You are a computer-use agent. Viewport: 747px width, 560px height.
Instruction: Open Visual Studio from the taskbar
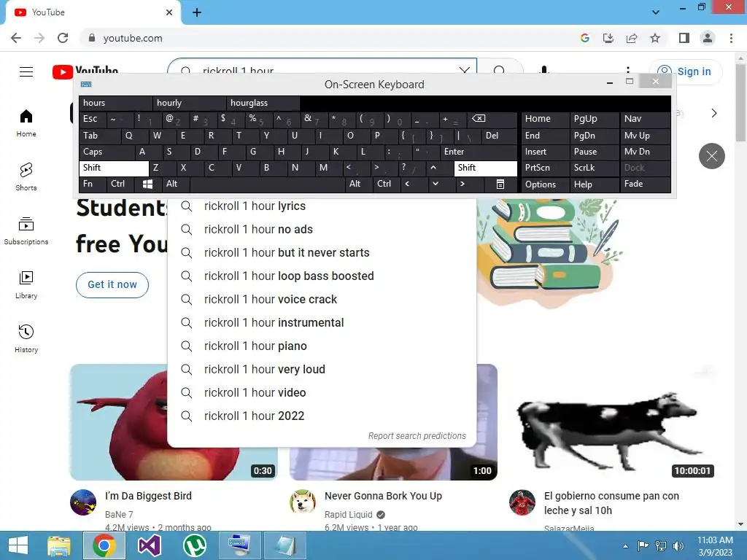pos(149,545)
